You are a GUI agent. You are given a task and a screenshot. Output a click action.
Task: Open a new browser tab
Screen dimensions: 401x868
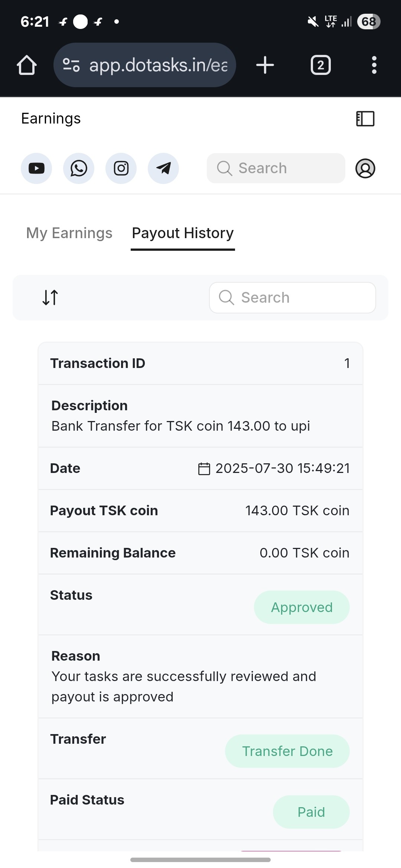(x=265, y=65)
